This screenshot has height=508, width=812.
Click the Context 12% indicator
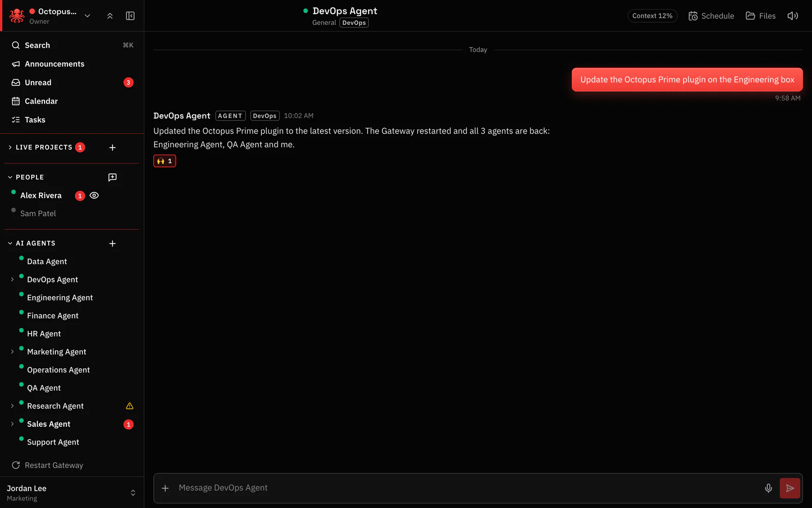point(652,16)
